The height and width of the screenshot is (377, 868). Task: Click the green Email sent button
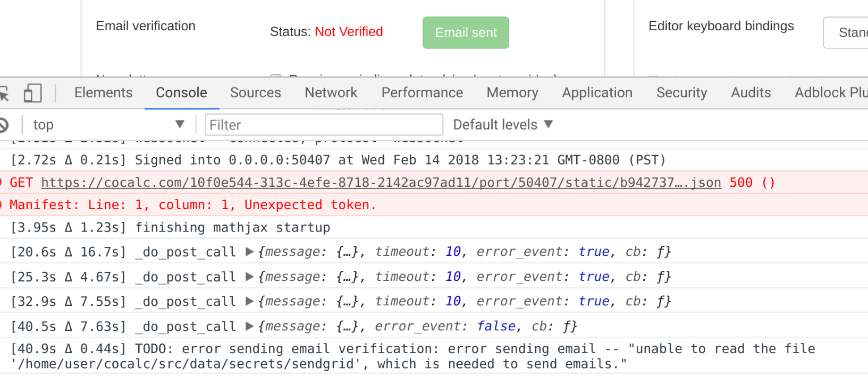click(466, 32)
